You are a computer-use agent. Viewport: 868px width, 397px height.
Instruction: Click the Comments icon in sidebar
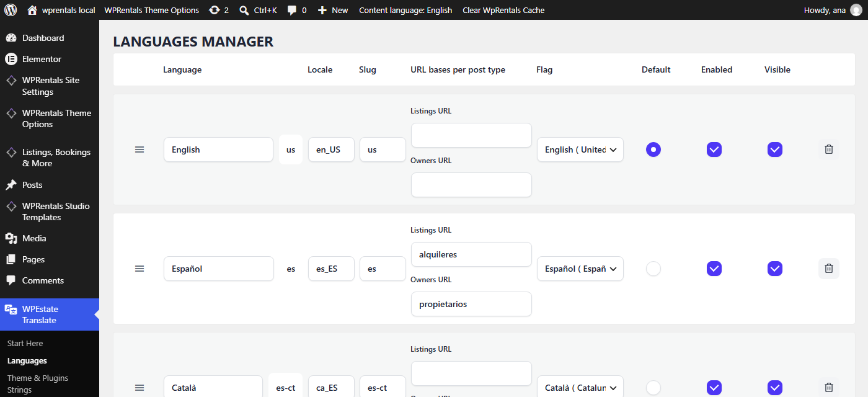11,280
